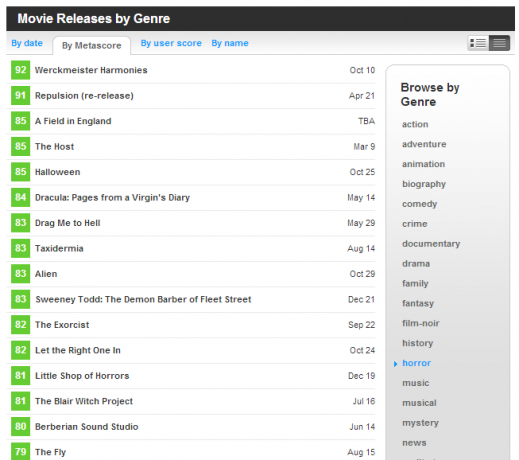Click the 92 Metascore badge for Werckmeister Harmonies
Viewport: 519px width, 460px height.
pos(20,70)
